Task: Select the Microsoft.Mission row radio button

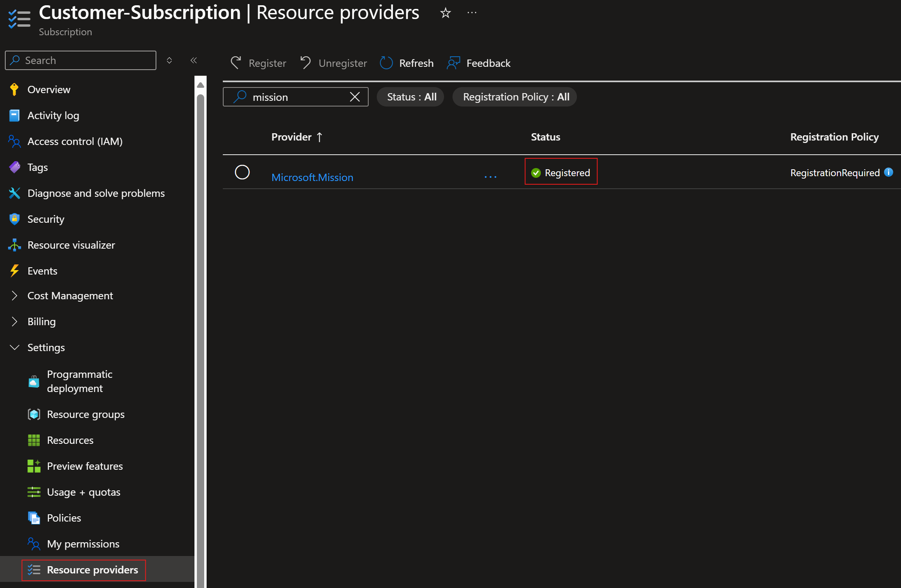Action: coord(242,172)
